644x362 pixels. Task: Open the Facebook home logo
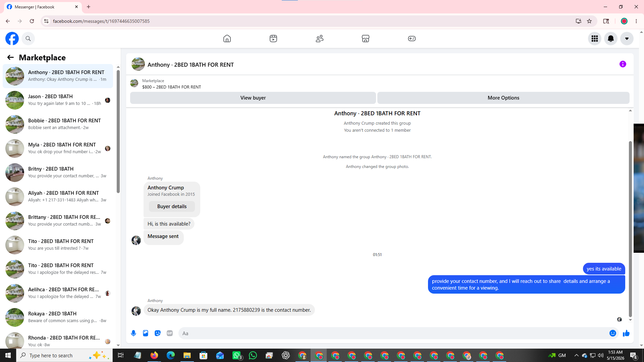click(x=12, y=39)
